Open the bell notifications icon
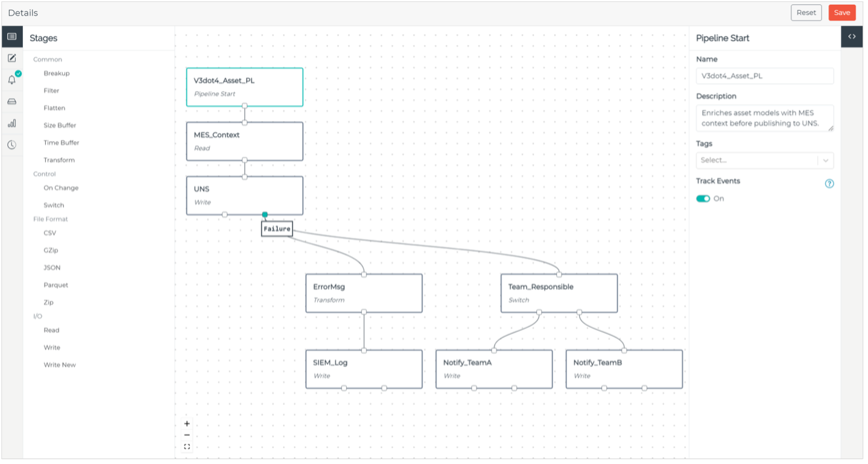This screenshot has width=868, height=464. click(x=11, y=80)
